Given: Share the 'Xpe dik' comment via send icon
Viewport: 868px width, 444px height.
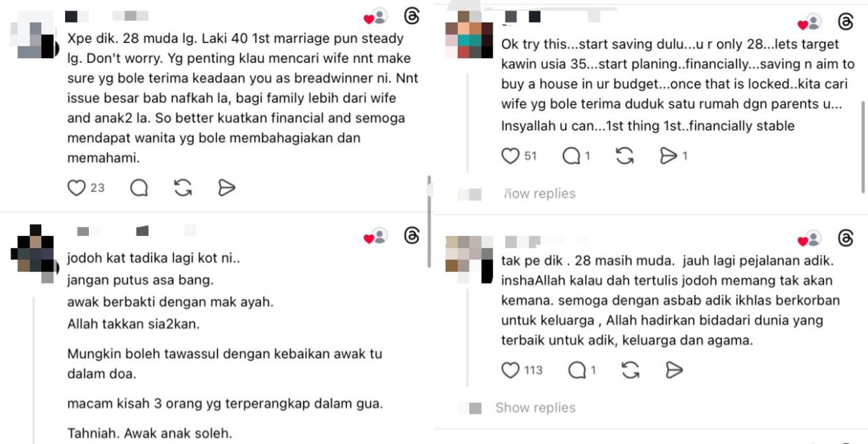Looking at the screenshot, I should [226, 188].
